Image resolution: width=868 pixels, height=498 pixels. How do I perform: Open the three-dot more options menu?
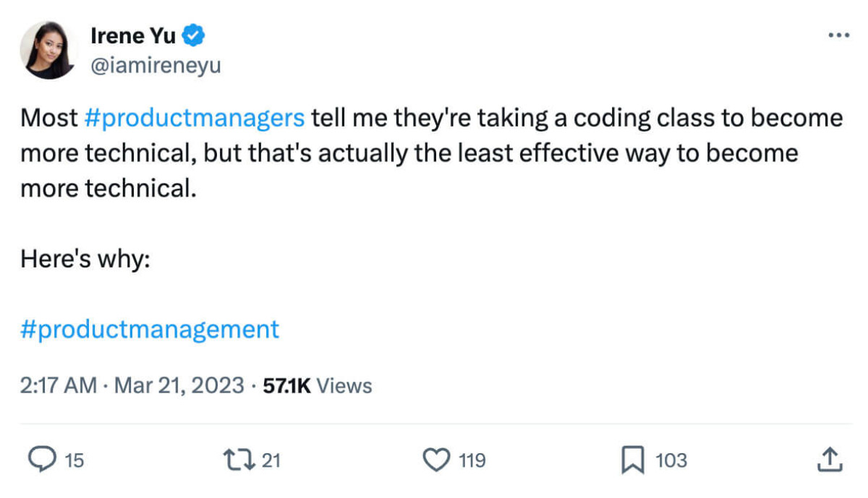coord(838,35)
